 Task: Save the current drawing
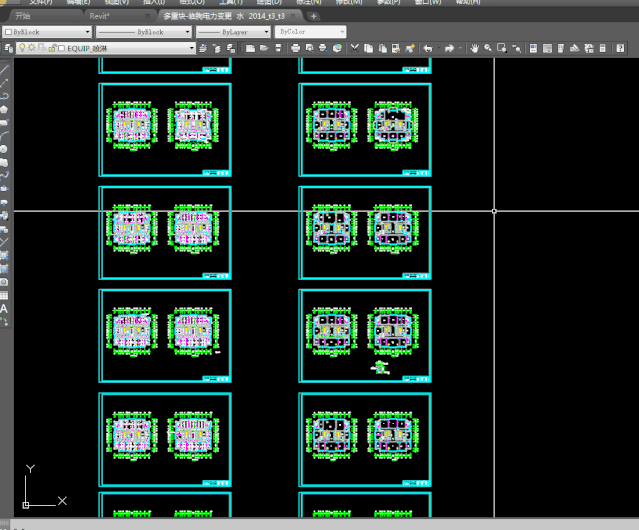click(278, 48)
